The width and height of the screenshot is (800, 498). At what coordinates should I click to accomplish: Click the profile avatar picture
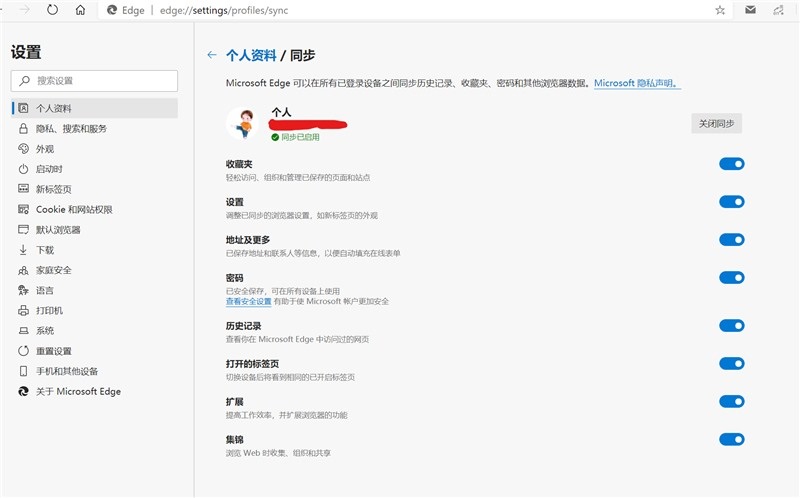point(243,123)
